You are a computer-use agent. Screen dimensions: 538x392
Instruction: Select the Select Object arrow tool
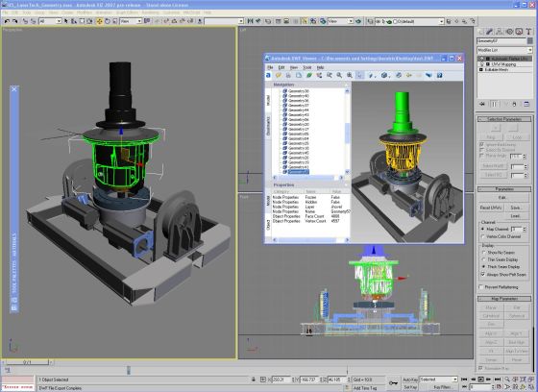pyautogui.click(x=66, y=21)
